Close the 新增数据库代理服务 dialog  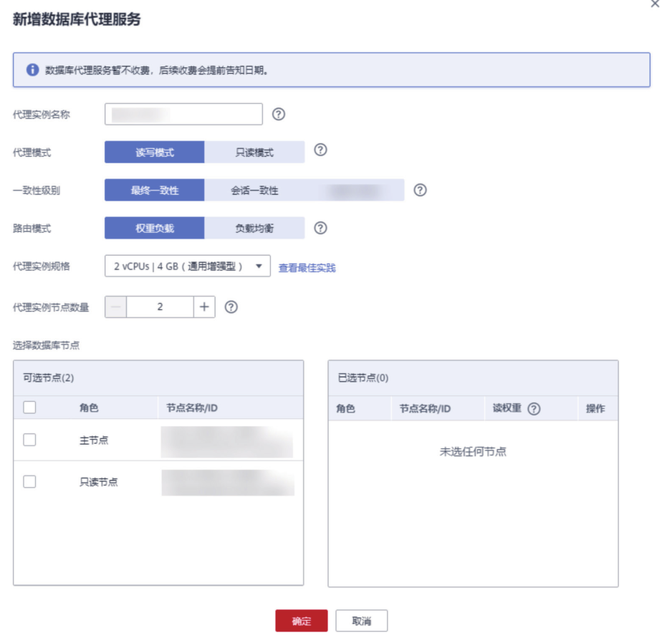pos(654,4)
